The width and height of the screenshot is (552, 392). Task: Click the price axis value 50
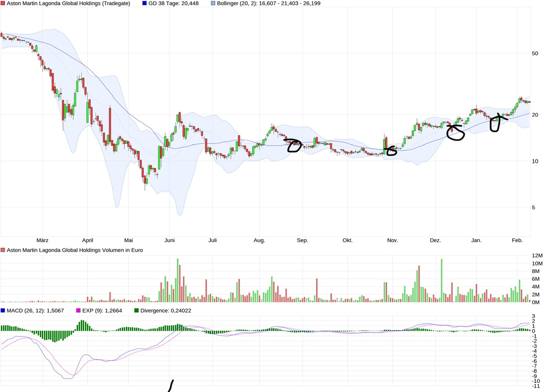pos(535,53)
